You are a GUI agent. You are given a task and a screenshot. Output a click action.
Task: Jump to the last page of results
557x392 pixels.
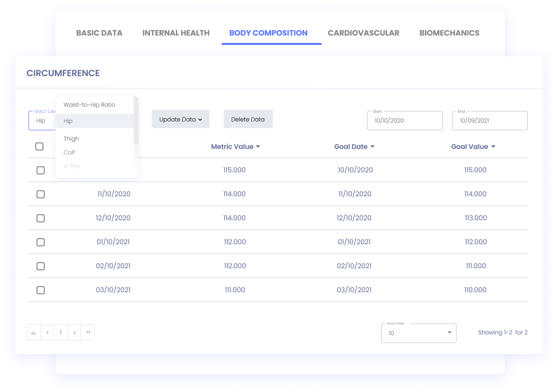coord(88,333)
